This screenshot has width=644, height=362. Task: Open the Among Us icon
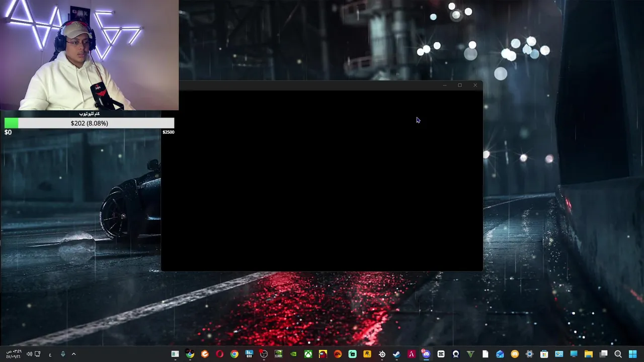pos(323,354)
